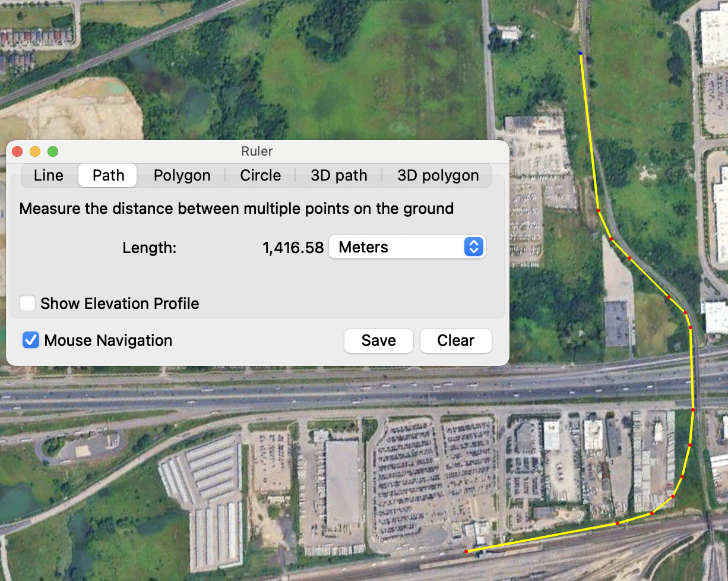Uncheck Mouse Navigation checkbox

(x=31, y=340)
